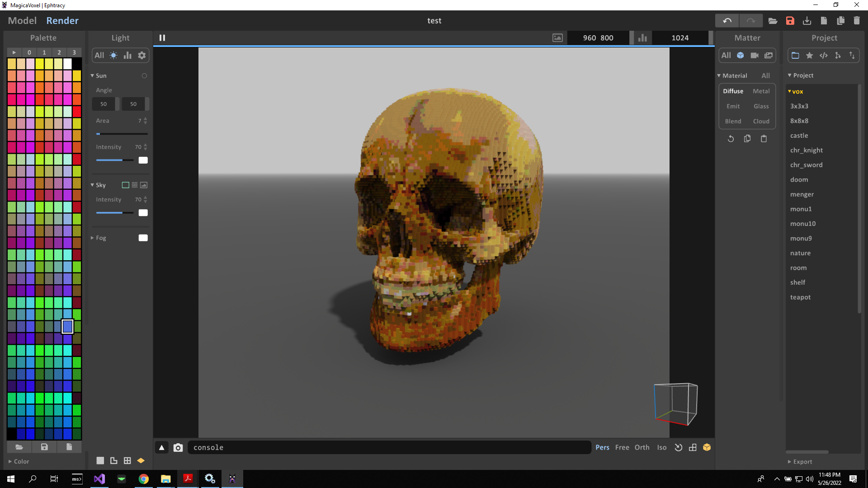Viewport: 868px width, 488px height.
Task: Select the Orth camera view mode
Action: point(642,447)
